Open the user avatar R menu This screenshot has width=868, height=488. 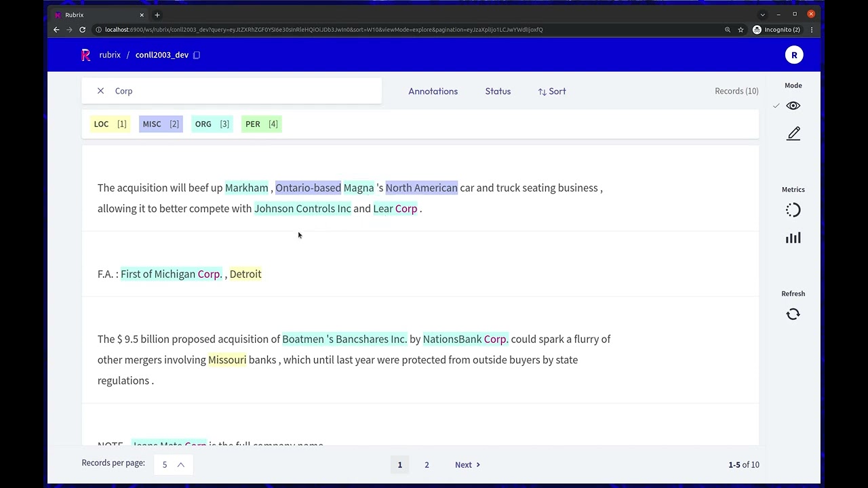(794, 55)
